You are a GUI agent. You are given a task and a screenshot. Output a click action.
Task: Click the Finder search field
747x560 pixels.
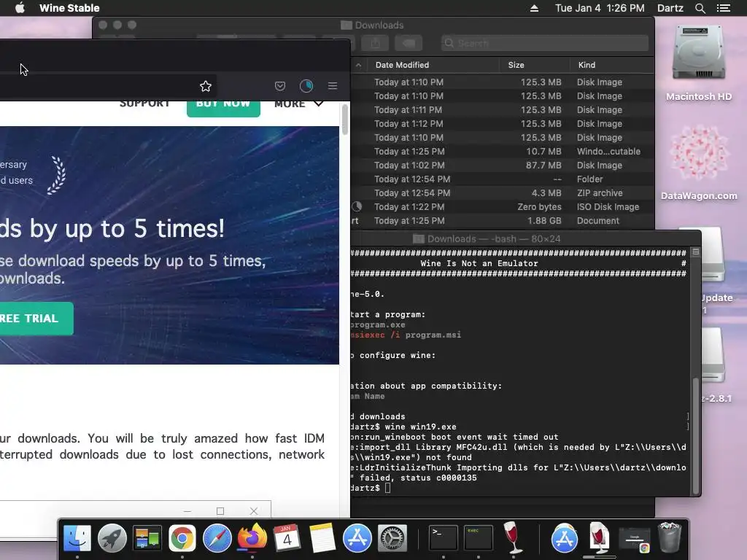coord(544,43)
